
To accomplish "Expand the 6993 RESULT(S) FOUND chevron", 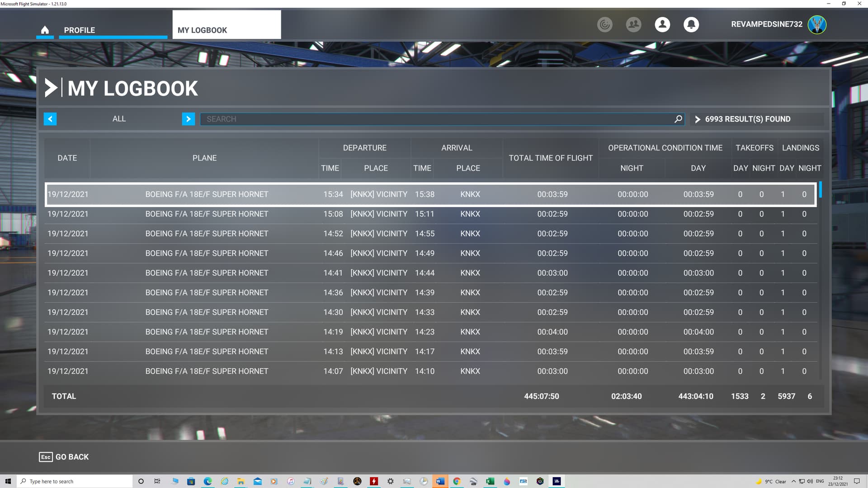I will [698, 119].
